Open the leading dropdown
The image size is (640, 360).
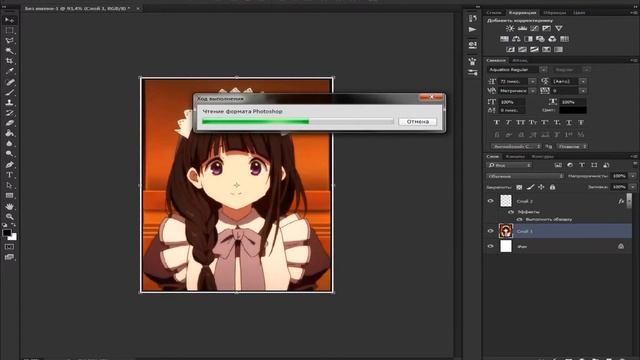click(583, 81)
